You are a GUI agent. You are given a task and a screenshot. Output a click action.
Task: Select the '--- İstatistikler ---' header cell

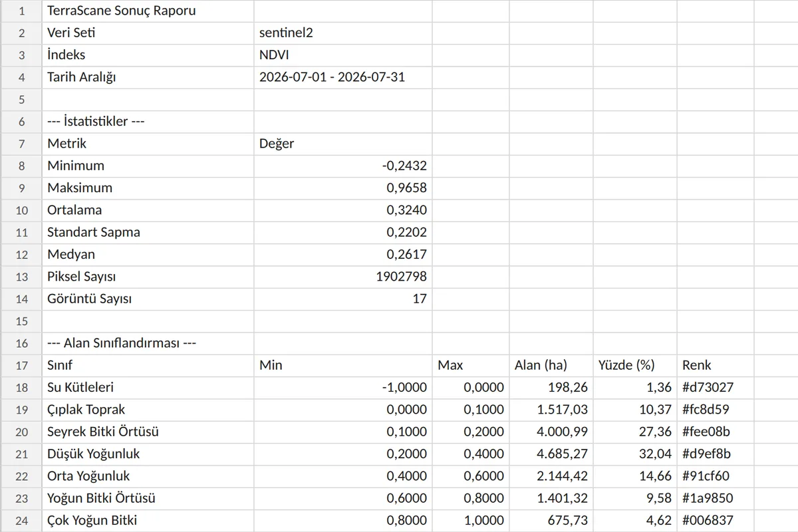coord(148,122)
